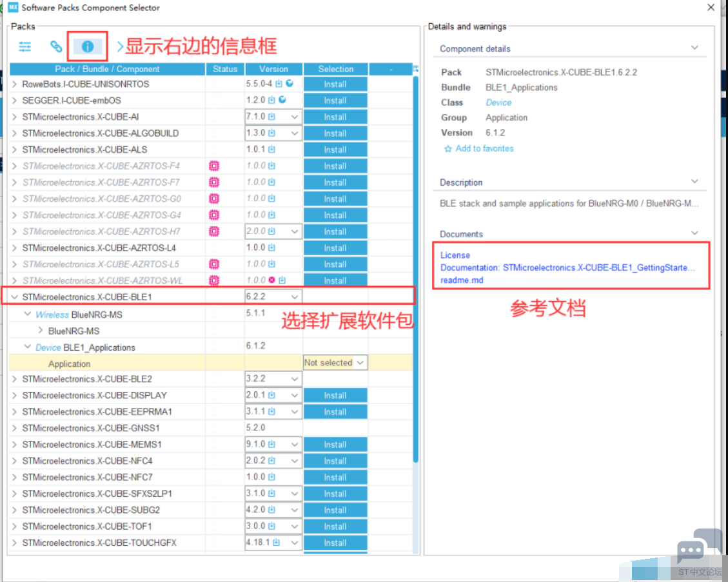This screenshot has width=728, height=582.
Task: Open the readme.md link
Action: 462,280
